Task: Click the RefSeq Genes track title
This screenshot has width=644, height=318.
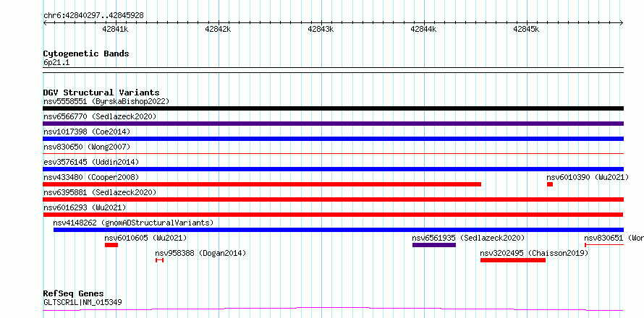Action: point(74,293)
